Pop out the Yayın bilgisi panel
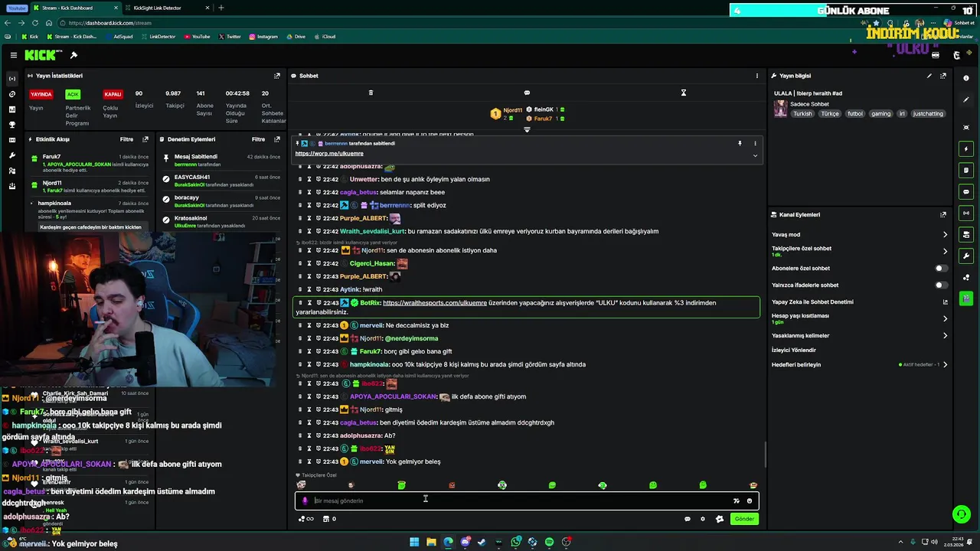This screenshot has height=551, width=980. 943,76
